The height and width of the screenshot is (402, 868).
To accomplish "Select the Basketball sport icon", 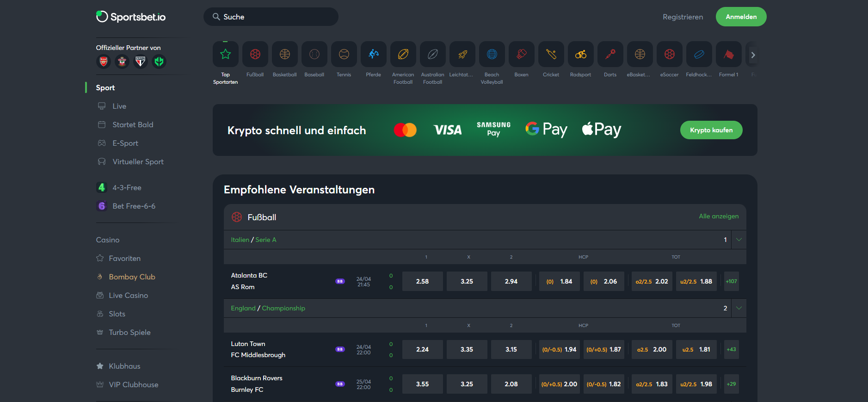I will (x=285, y=55).
